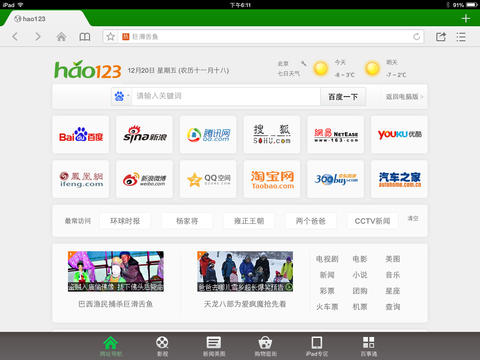Tap the forward navigation arrow
This screenshot has height=360, width=480.
point(38,36)
